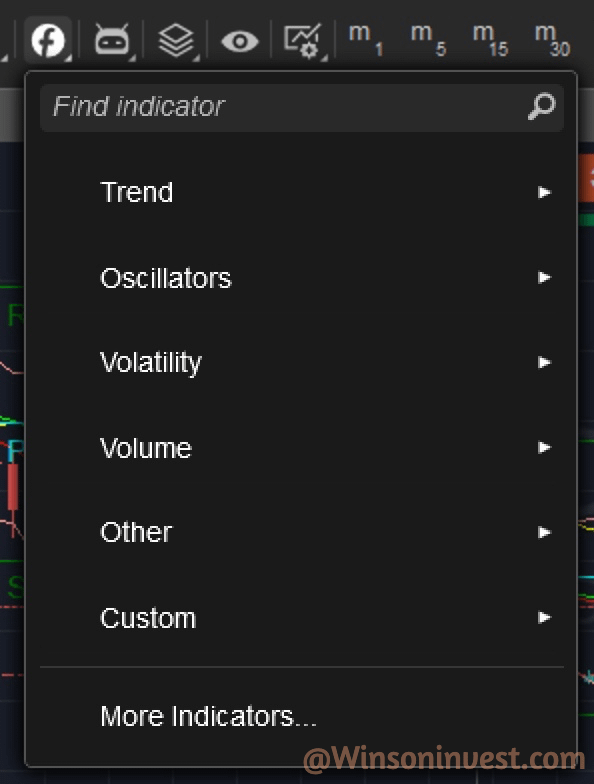Open the stacked layers objects icon
Image resolution: width=594 pixels, height=784 pixels.
coord(176,40)
